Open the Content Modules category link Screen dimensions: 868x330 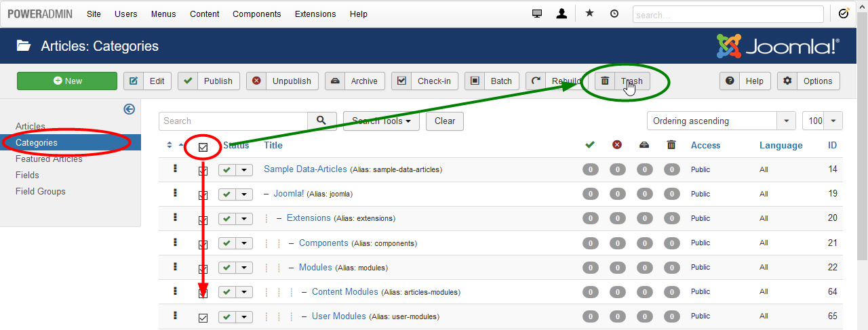tap(345, 291)
